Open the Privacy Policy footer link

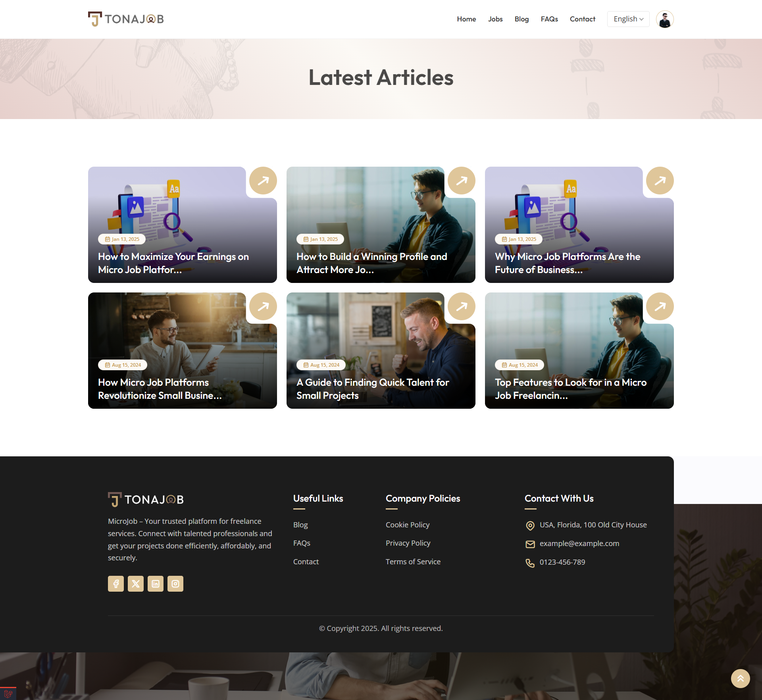(x=408, y=543)
